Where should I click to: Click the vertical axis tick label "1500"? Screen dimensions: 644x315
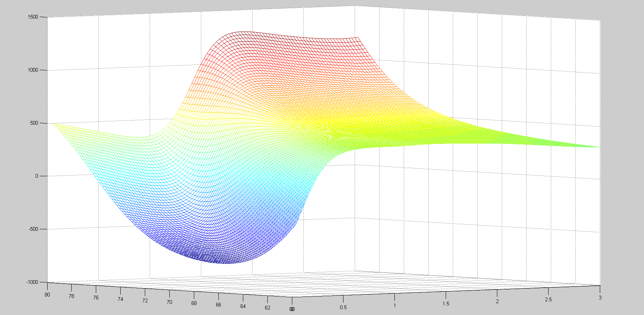[x=33, y=17]
